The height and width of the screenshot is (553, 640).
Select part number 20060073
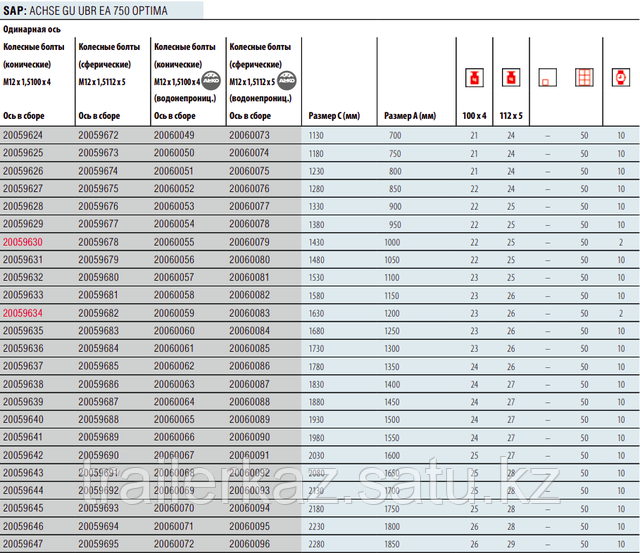coord(249,135)
